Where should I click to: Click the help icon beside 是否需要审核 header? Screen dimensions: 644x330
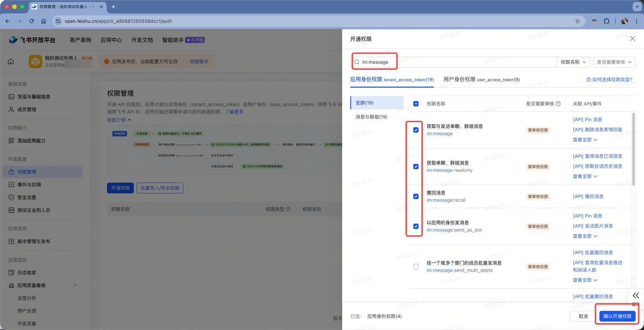pyautogui.click(x=558, y=104)
